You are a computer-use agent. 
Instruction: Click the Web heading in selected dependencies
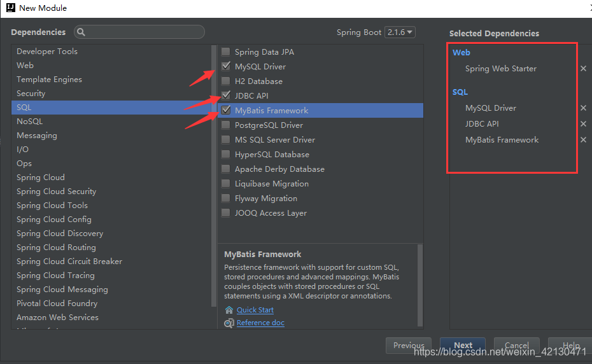pyautogui.click(x=462, y=52)
